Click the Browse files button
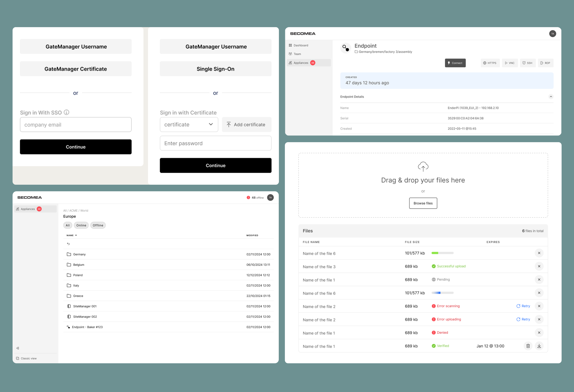Image resolution: width=574 pixels, height=392 pixels. click(x=423, y=203)
